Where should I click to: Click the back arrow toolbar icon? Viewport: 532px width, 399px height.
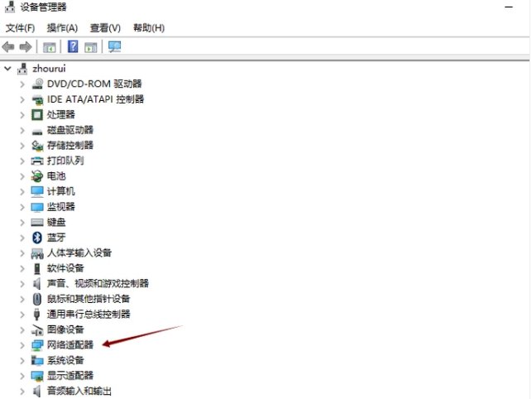pos(8,47)
